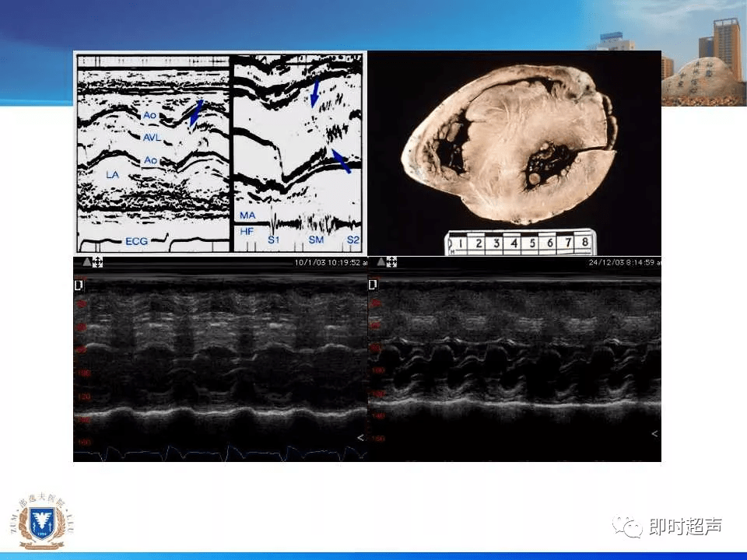
Task: Click the white probe marker on left ultrasound
Action: point(79,285)
